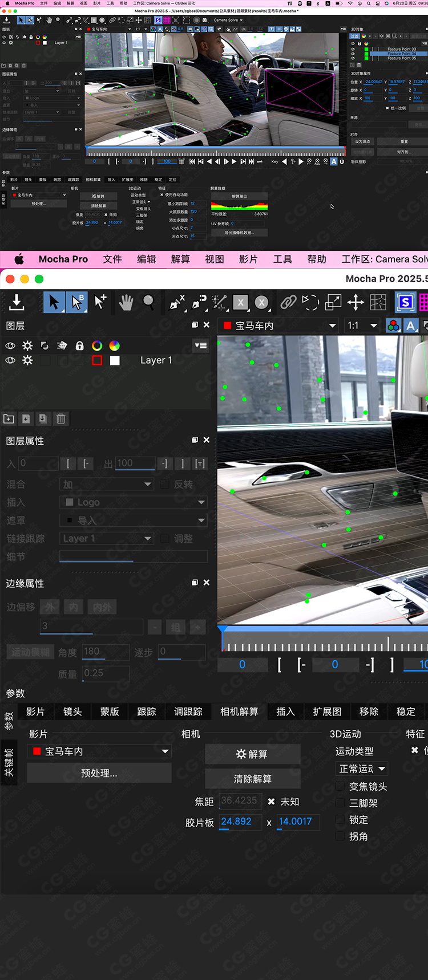Toggle 统一比例 checkbox in small overview
The height and width of the screenshot is (980, 428).
(x=387, y=108)
